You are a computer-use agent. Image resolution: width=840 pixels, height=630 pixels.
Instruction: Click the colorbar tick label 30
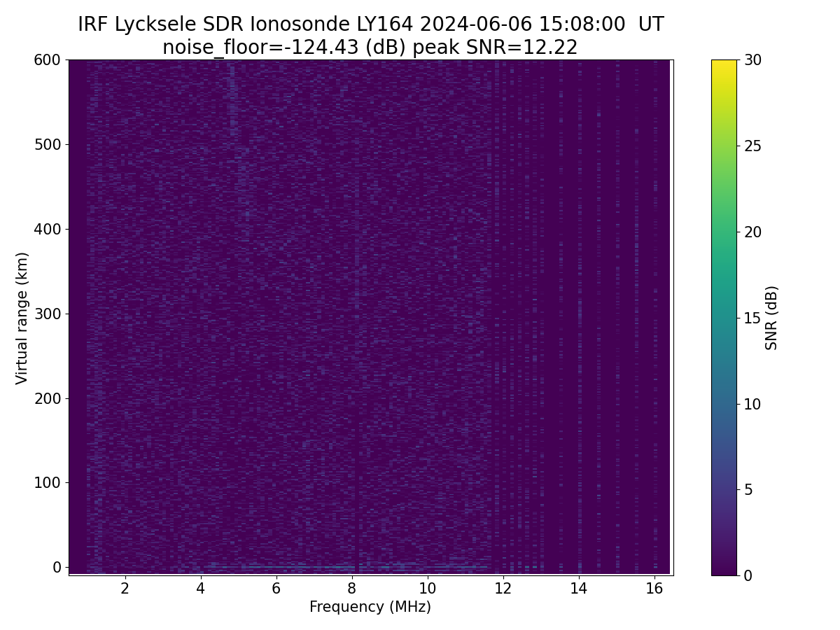point(752,60)
